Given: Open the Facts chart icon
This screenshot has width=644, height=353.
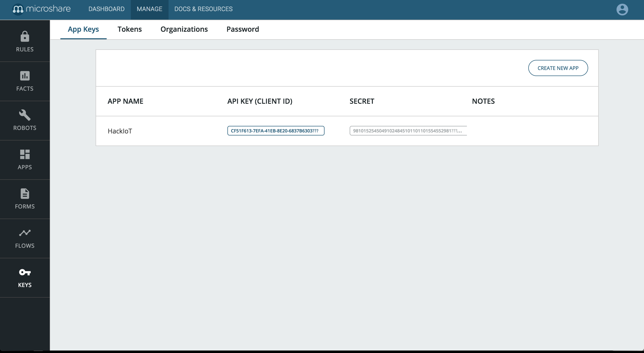Looking at the screenshot, I should coord(25,76).
